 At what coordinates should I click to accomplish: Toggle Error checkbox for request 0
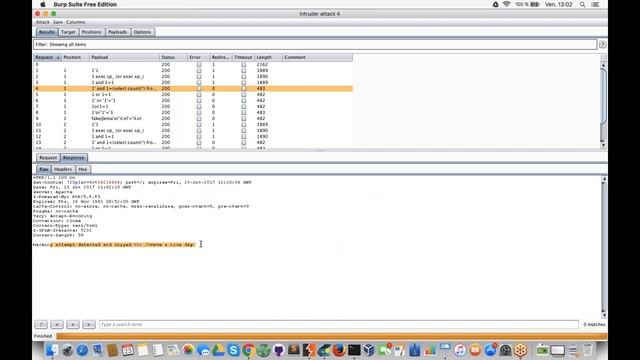pyautogui.click(x=199, y=64)
